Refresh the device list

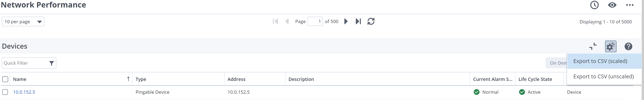371,22
